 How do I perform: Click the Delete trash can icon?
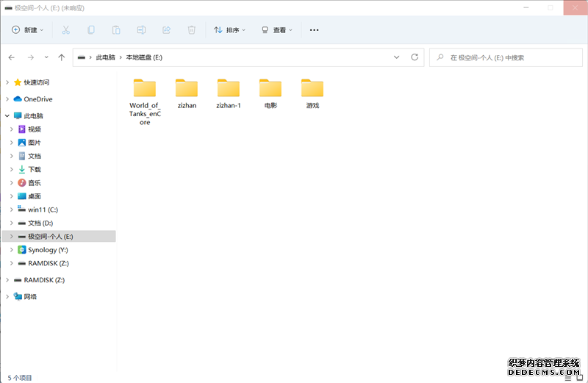click(191, 30)
